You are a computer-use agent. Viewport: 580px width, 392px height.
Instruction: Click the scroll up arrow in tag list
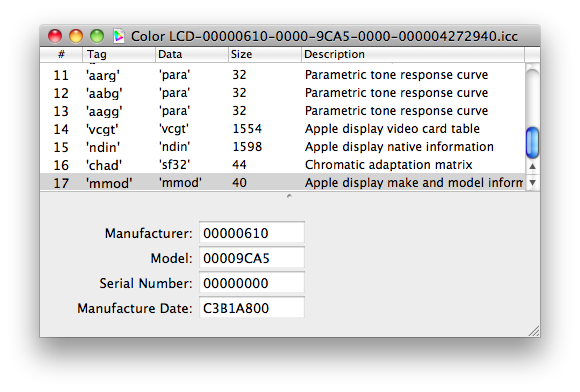point(532,166)
